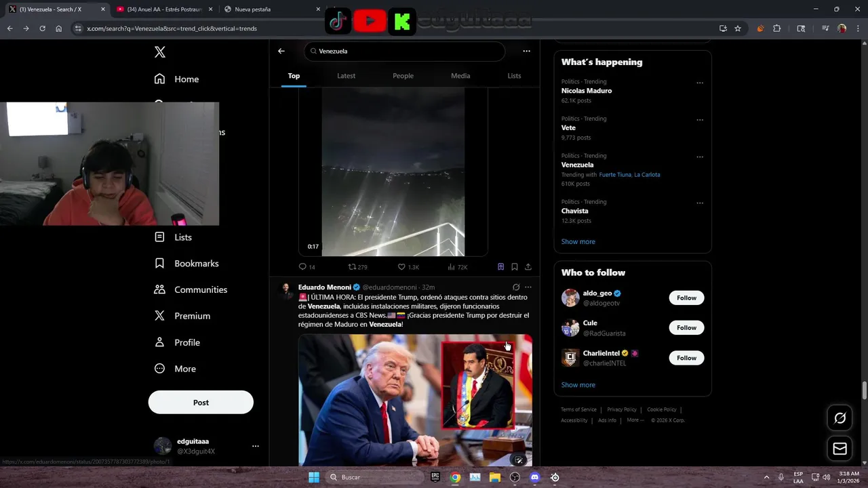Image resolution: width=868 pixels, height=488 pixels.
Task: Open Fuerte Tiuna trending link
Action: (x=615, y=175)
